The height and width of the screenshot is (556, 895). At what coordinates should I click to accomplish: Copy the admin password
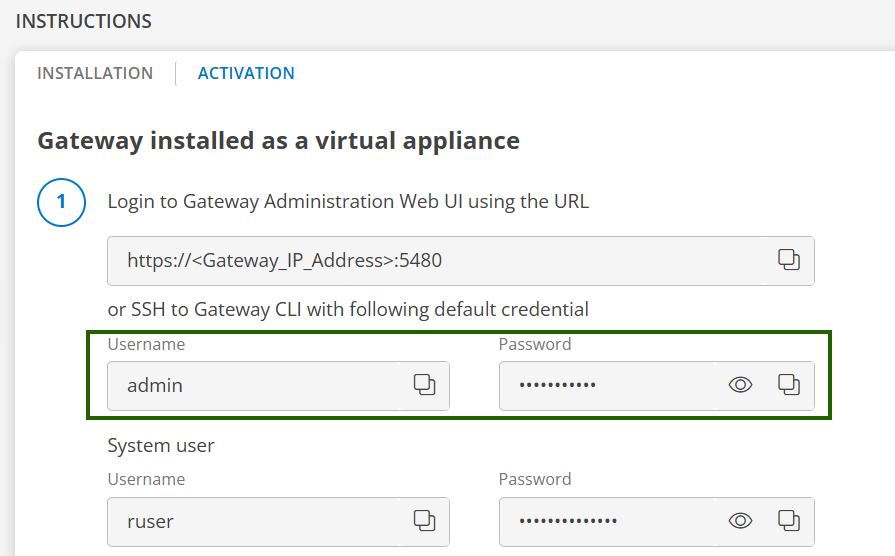789,384
